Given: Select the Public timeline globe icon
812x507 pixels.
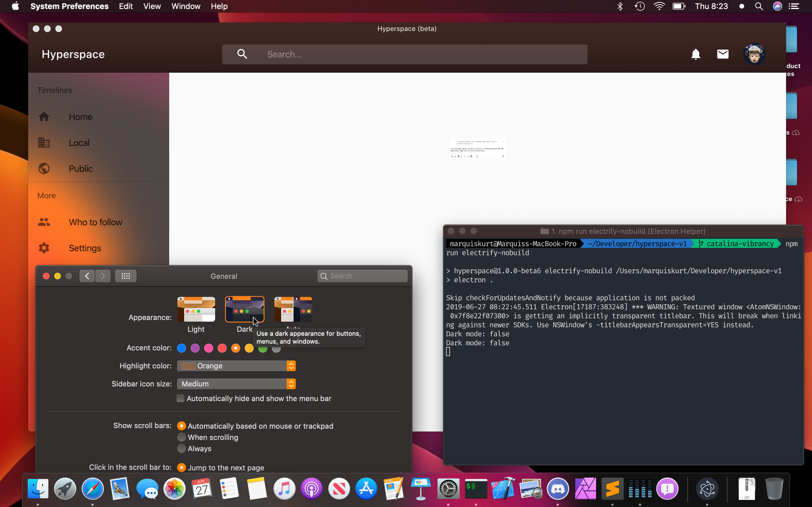Looking at the screenshot, I should (x=44, y=168).
